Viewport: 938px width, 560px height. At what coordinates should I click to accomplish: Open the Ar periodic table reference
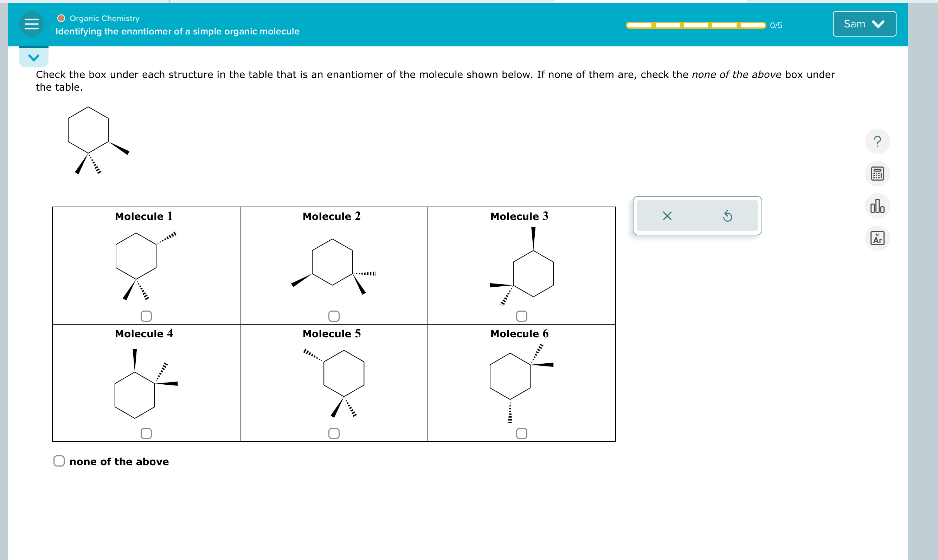click(x=877, y=238)
